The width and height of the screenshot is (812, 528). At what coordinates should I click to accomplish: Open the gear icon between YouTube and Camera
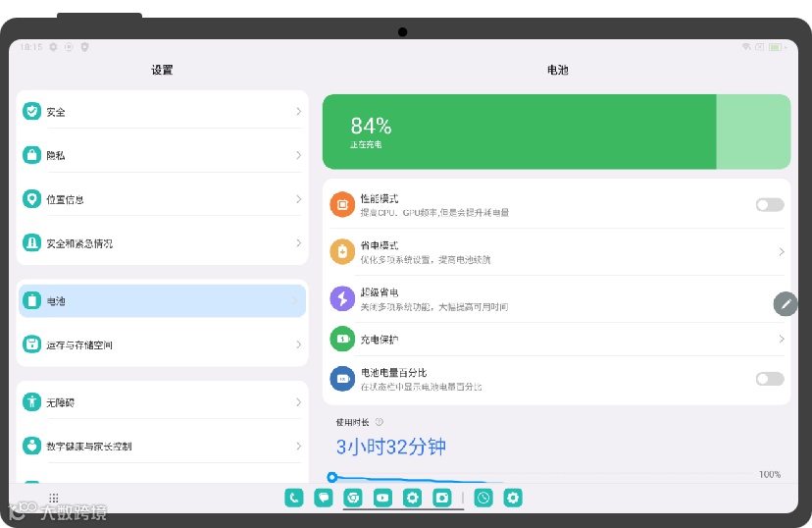(x=412, y=498)
